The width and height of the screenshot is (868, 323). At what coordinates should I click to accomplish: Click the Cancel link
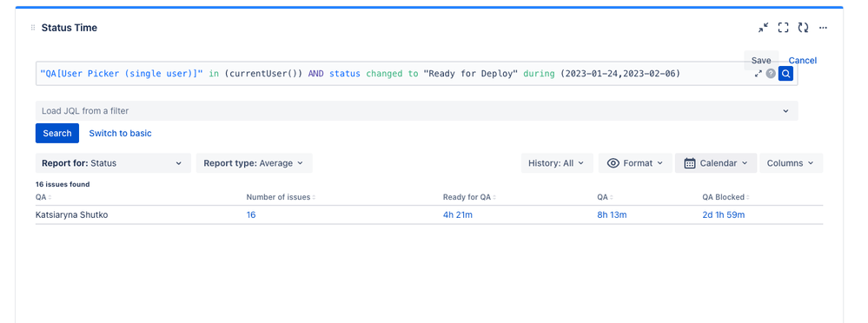click(x=803, y=60)
